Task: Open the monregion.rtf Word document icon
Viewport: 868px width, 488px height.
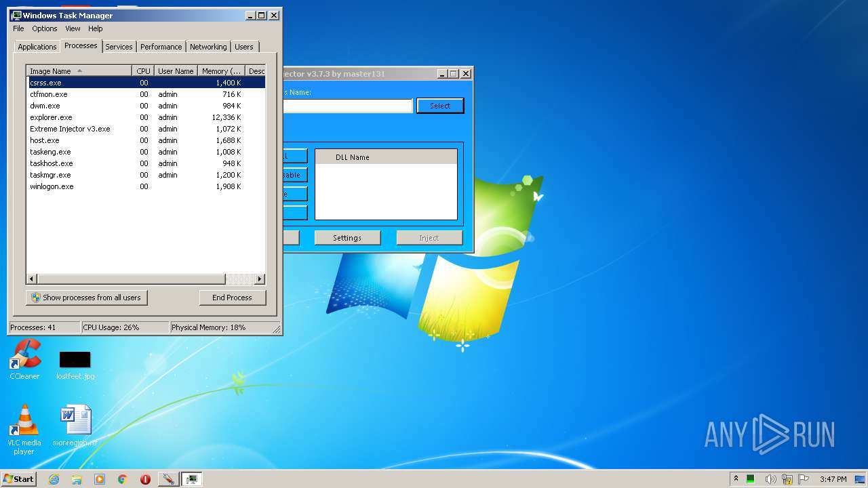Action: click(x=75, y=426)
